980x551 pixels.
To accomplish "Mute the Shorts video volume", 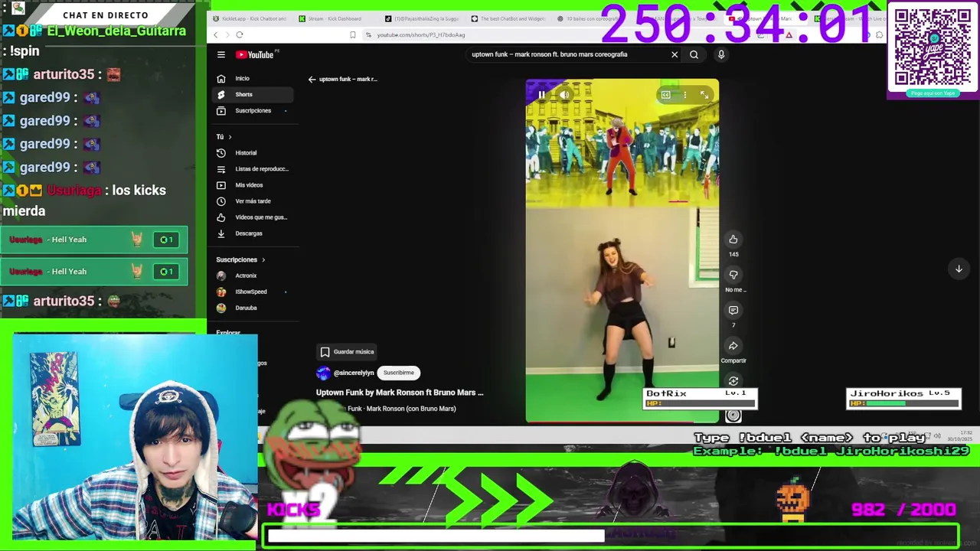I will [x=564, y=95].
